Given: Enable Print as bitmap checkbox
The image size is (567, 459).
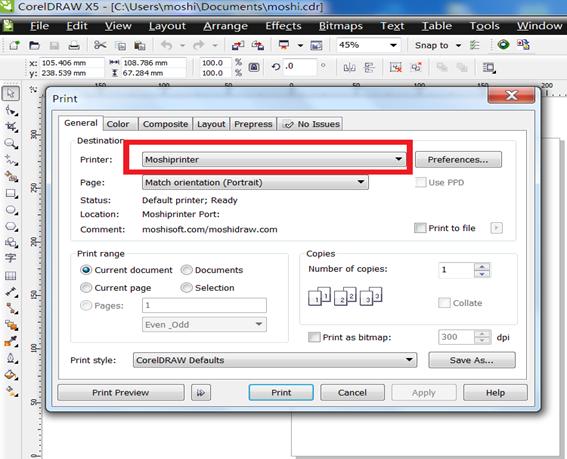Looking at the screenshot, I should (314, 337).
